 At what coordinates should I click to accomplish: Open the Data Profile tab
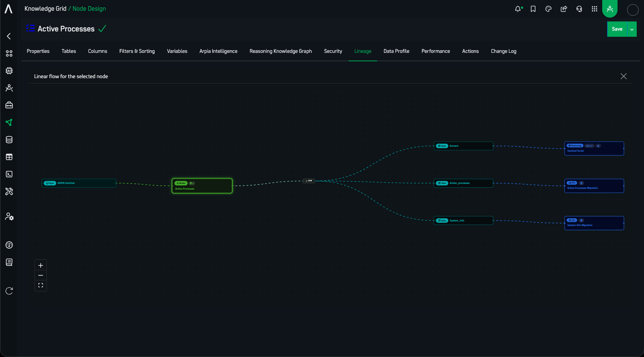click(396, 51)
